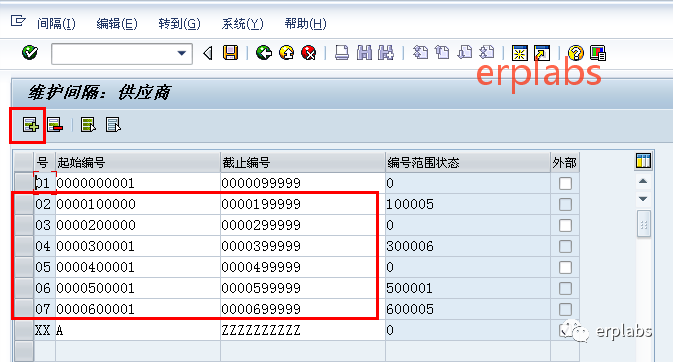Print using the printer icon

(342, 53)
